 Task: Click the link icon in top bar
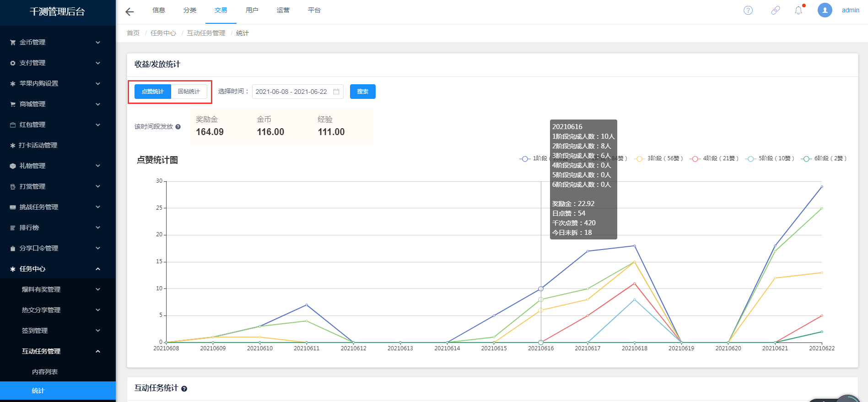click(776, 10)
